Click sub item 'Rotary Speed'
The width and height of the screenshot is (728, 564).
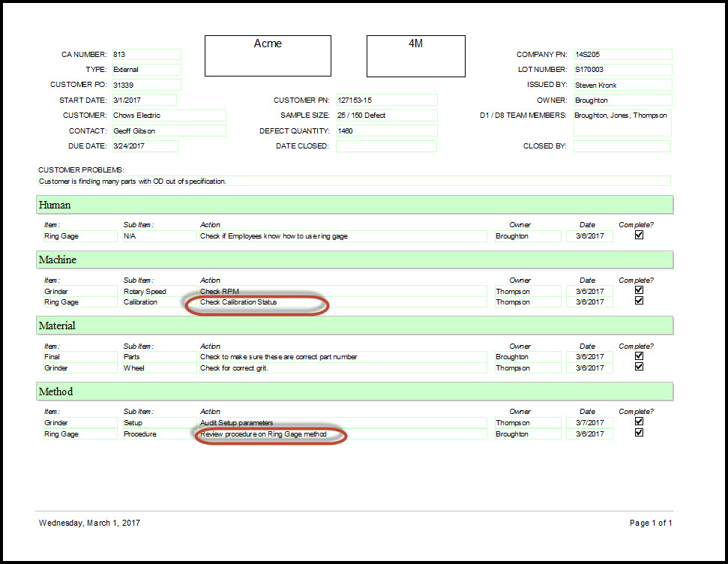coord(159,291)
